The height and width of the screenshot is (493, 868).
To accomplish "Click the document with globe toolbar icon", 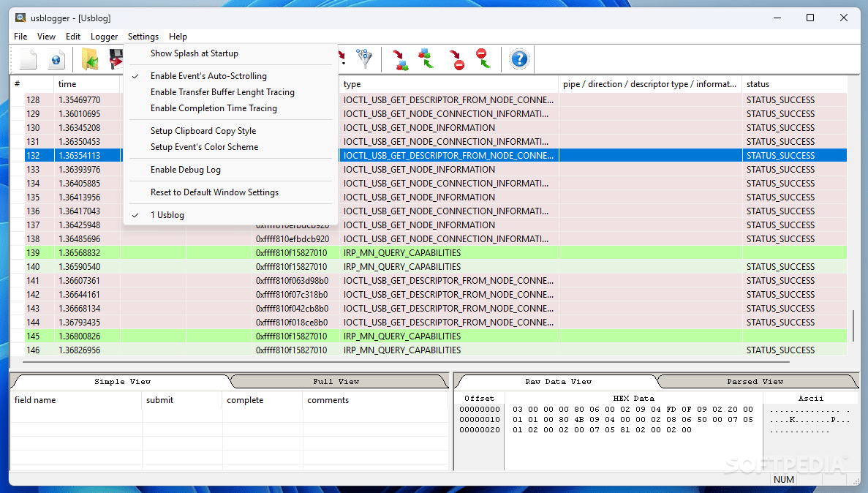I will tap(56, 59).
